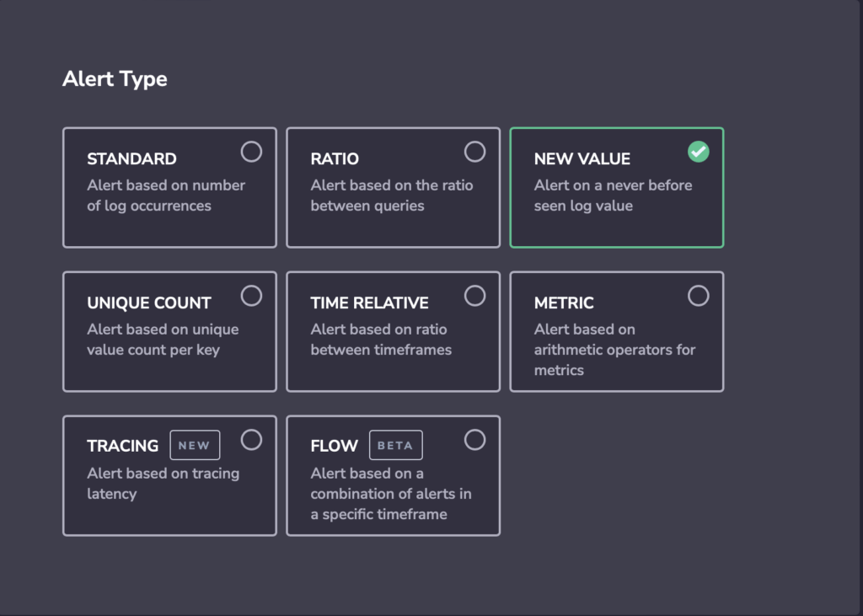
Task: Select the Ratio alert radio button
Action: [x=475, y=152]
